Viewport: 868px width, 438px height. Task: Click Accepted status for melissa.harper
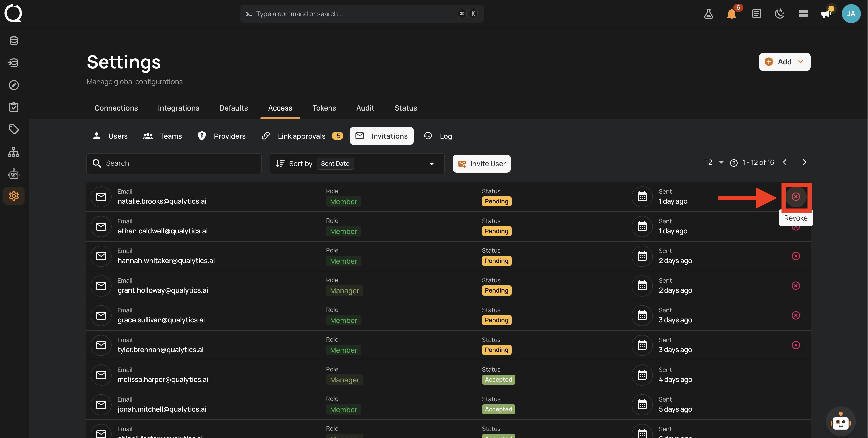click(x=498, y=380)
